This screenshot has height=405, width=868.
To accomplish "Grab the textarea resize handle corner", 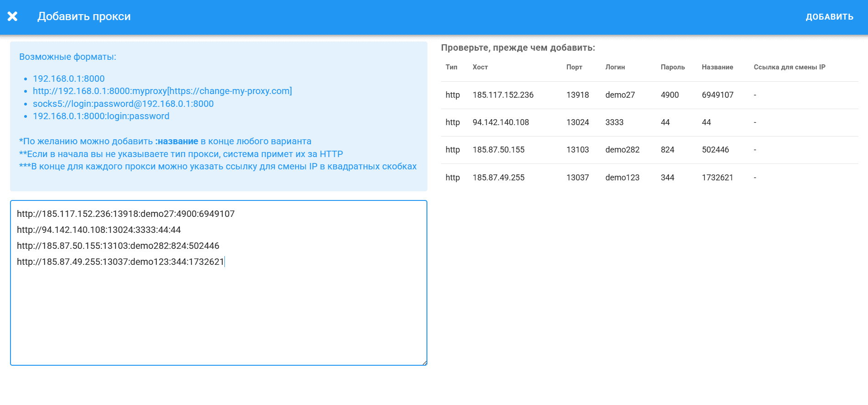I will 424,363.
